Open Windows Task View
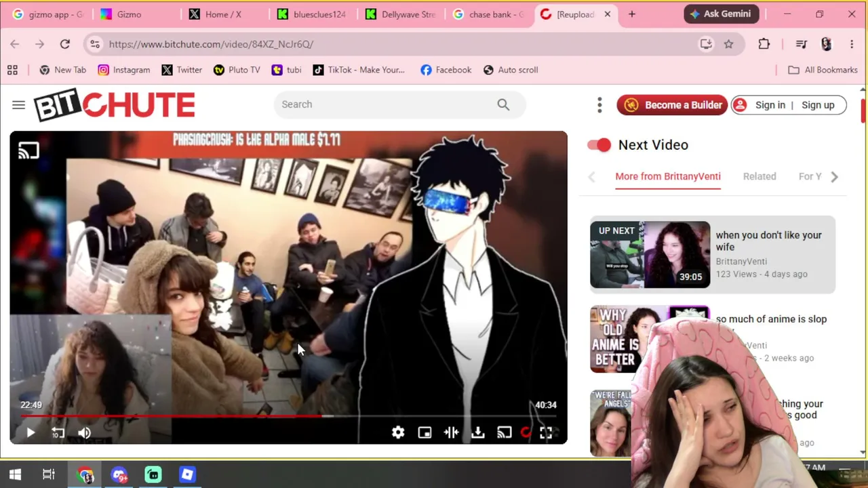Screen dimensions: 868x488 click(x=49, y=474)
